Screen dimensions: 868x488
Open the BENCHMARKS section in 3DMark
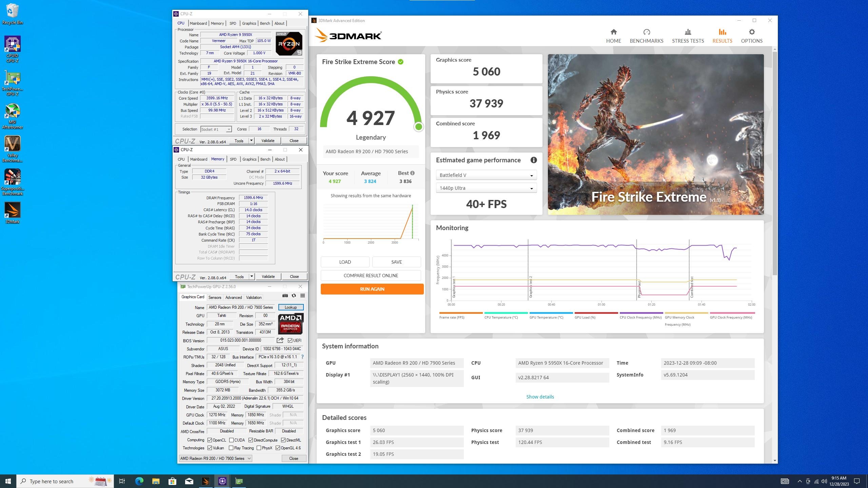pyautogui.click(x=646, y=36)
